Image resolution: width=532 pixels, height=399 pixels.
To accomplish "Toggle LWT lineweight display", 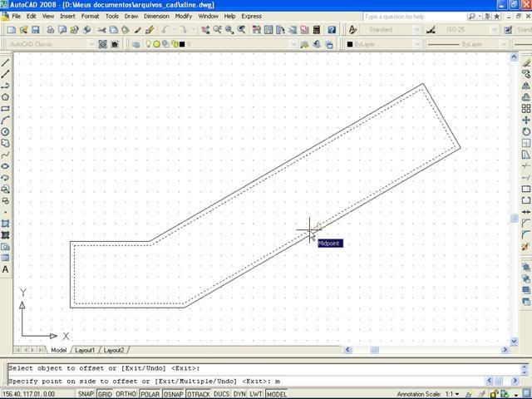I will (255, 394).
